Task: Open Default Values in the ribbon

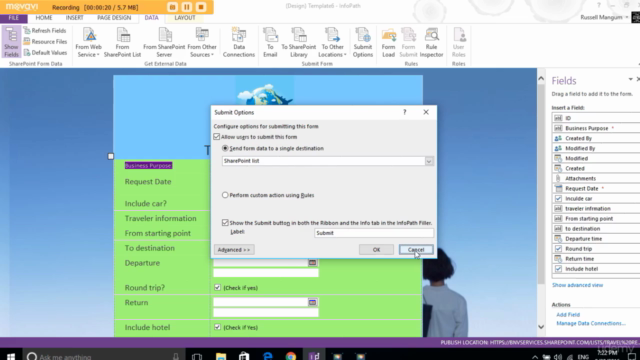Action: click(x=45, y=53)
